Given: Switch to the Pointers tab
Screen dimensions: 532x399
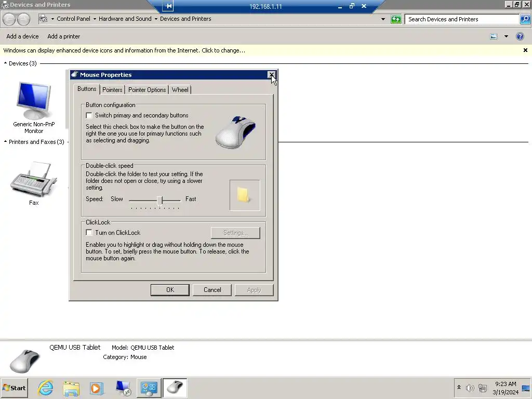Looking at the screenshot, I should [112, 90].
